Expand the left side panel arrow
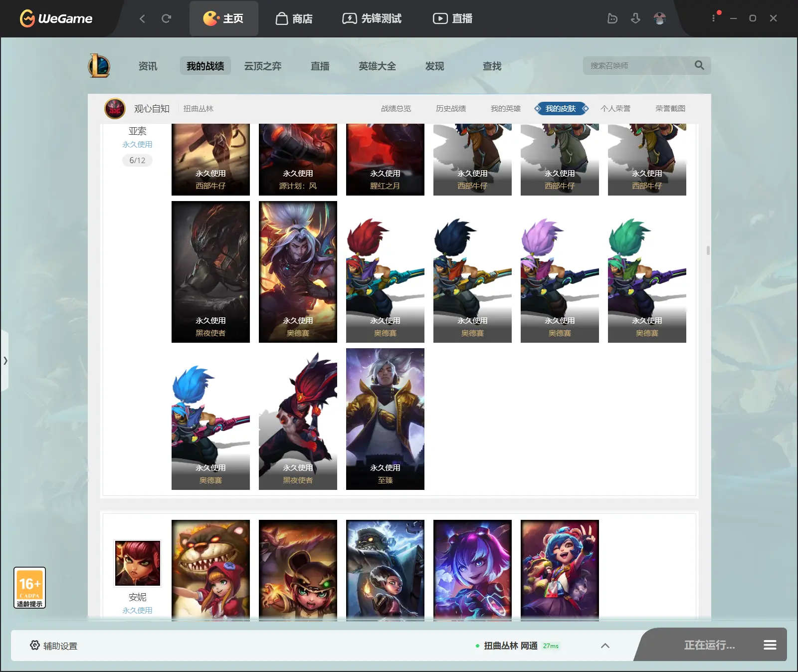The height and width of the screenshot is (672, 798). 5,360
